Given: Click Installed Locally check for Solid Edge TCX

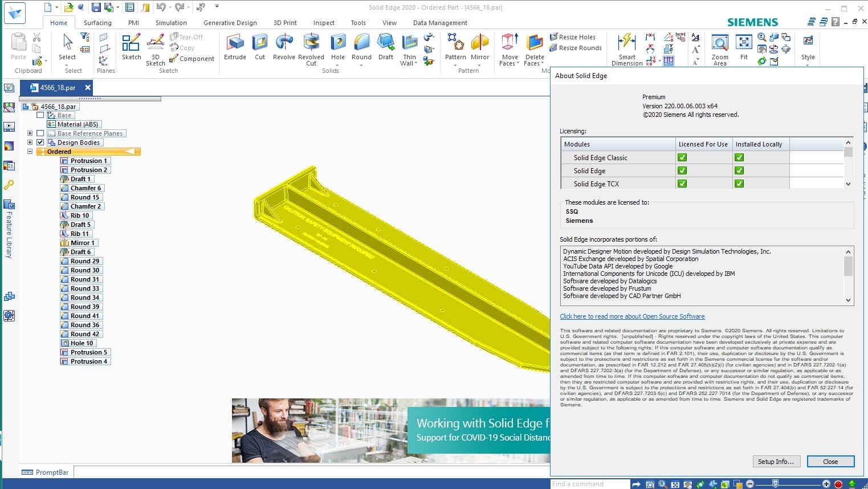Looking at the screenshot, I should click(x=739, y=184).
